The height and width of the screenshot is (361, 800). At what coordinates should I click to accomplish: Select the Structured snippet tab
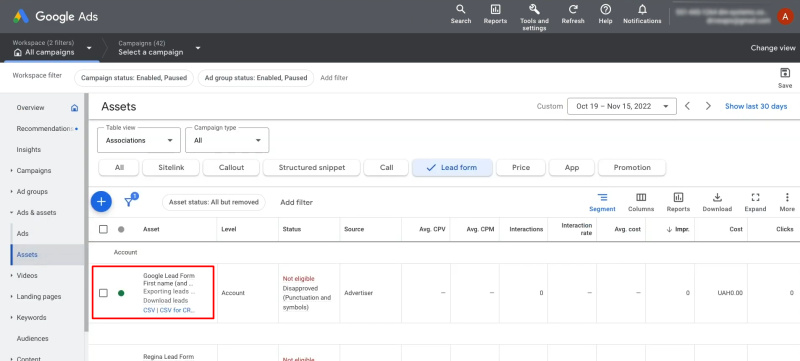coord(312,167)
